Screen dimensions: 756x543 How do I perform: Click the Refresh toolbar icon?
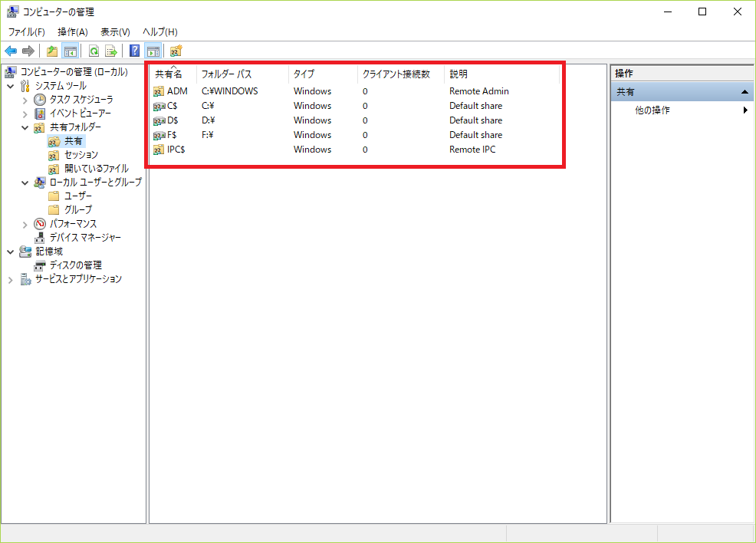(x=94, y=51)
